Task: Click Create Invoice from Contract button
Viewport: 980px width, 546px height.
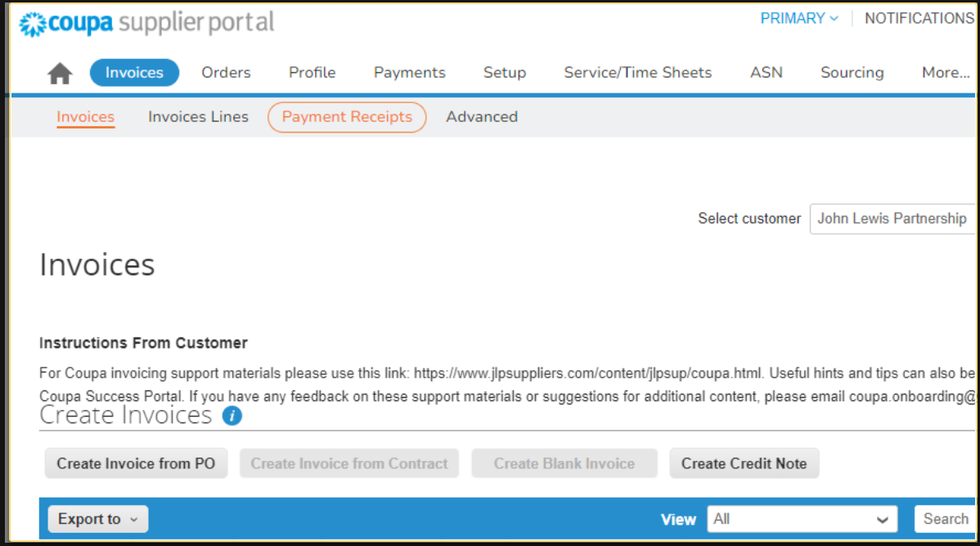Action: click(349, 463)
